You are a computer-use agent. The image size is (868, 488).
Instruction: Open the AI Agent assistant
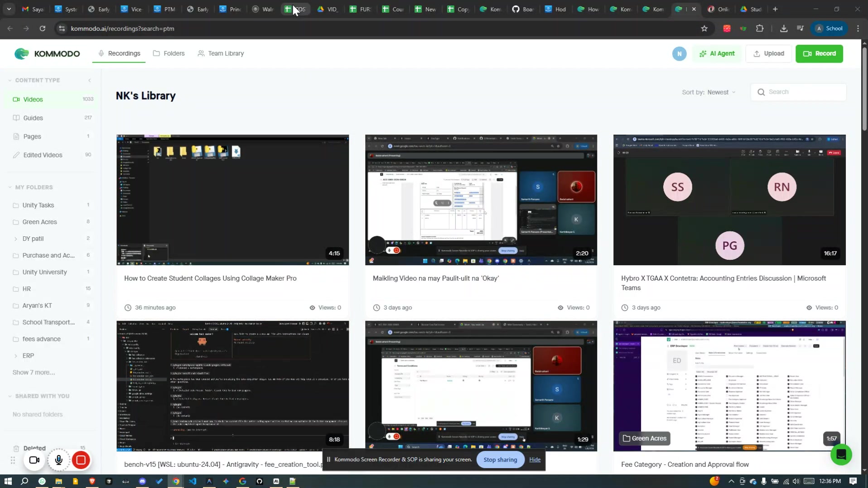(717, 53)
